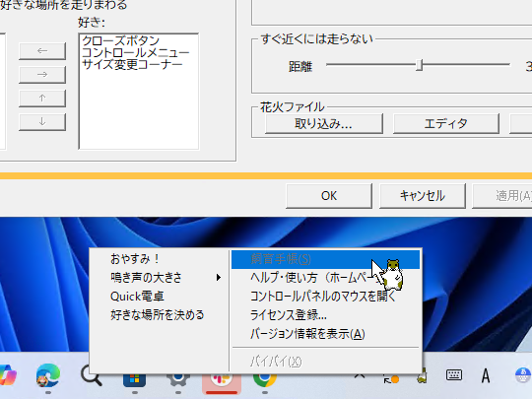
Task: Choose おやすみ！ from the context menu
Action: [x=159, y=259]
